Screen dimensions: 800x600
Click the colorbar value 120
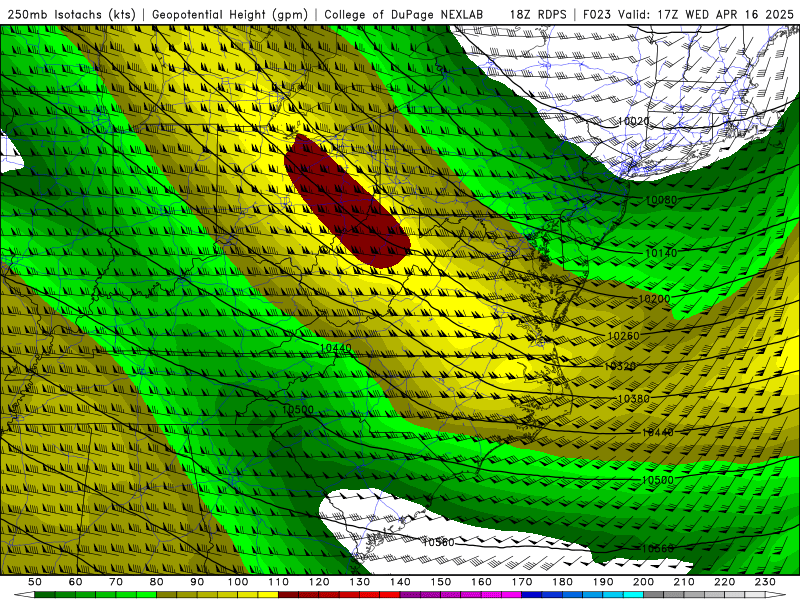[319, 582]
